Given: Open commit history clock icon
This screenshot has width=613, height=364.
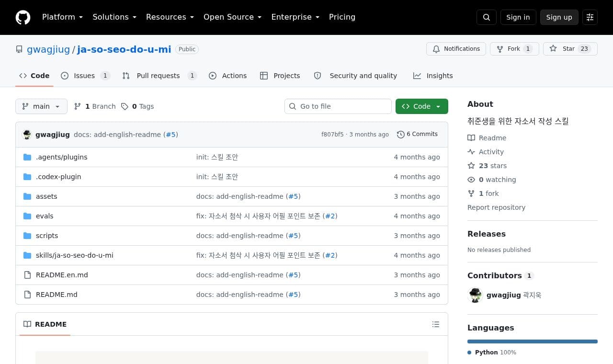Looking at the screenshot, I should pos(401,135).
